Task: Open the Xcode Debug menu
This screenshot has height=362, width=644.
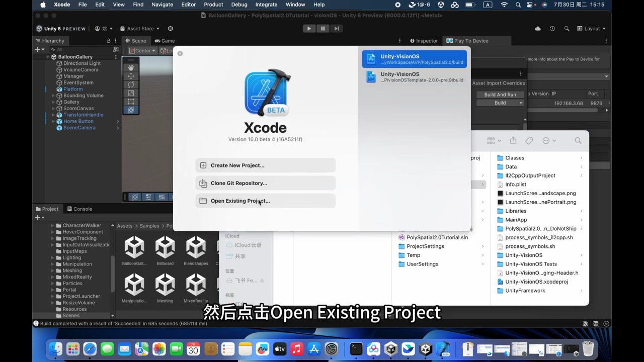Action: (239, 5)
